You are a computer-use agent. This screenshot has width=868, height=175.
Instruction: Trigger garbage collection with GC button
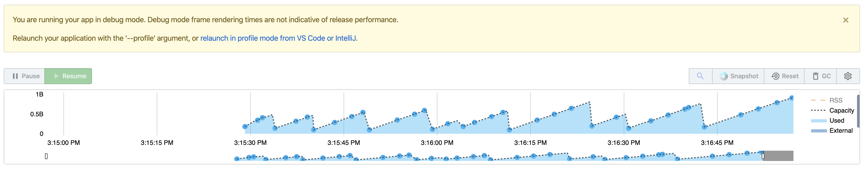coord(821,76)
